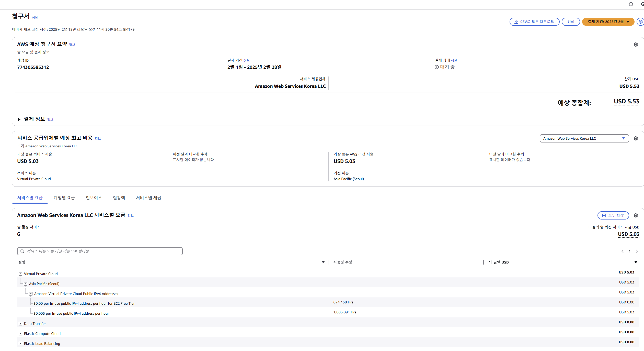
Task: Click 정보 link beside 결제 상태 label
Action: 454,60
